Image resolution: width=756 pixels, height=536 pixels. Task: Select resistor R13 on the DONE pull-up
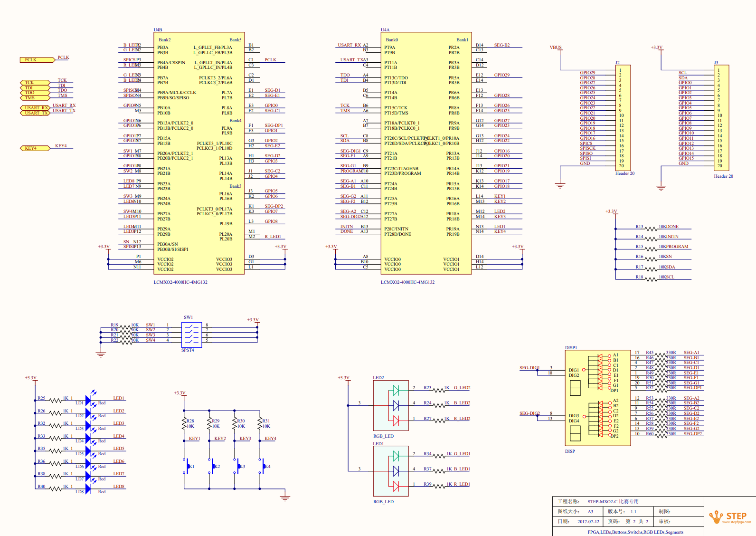pos(651,229)
